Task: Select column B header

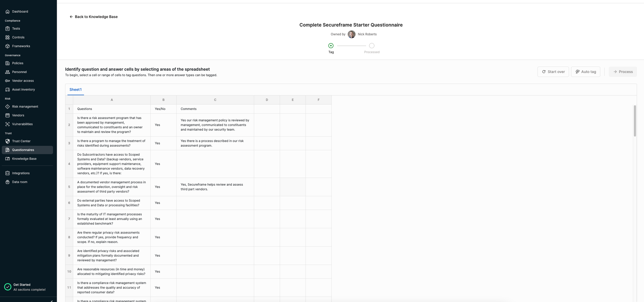Action: pyautogui.click(x=164, y=100)
